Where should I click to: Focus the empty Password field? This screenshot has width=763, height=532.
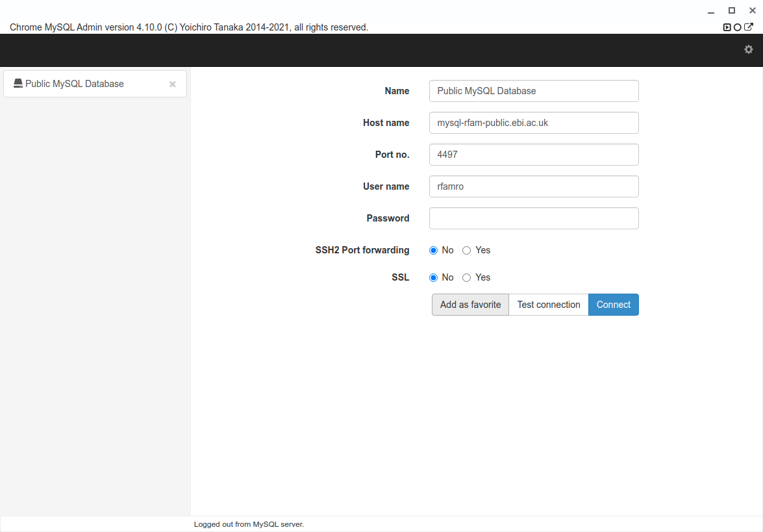click(534, 218)
